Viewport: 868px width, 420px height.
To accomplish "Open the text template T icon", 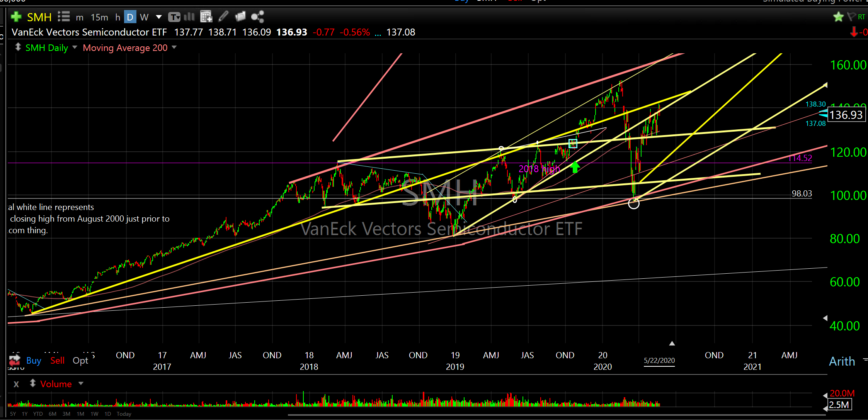I will (x=174, y=17).
